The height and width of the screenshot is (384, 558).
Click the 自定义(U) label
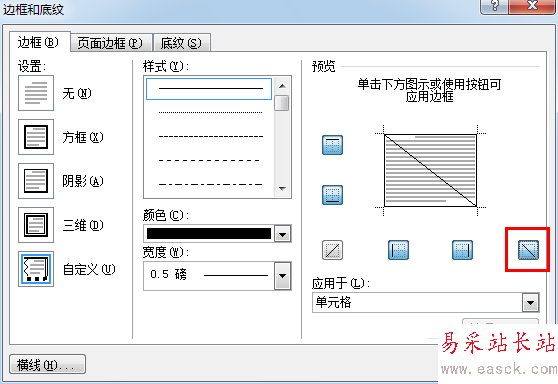89,269
